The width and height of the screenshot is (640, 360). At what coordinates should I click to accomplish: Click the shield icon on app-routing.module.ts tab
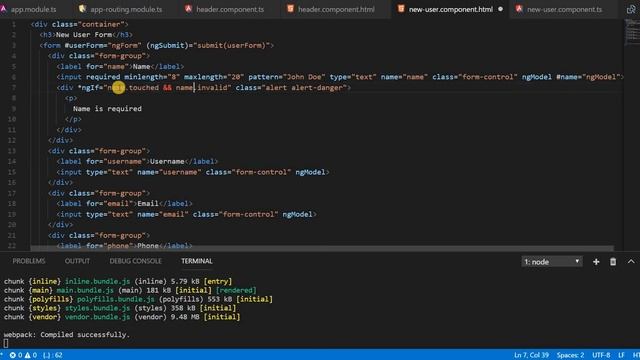point(82,9)
